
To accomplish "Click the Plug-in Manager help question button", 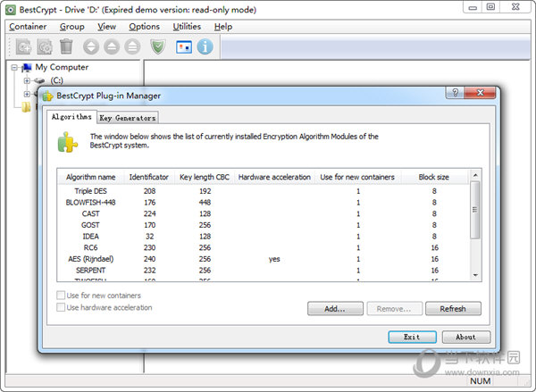I will pos(455,93).
